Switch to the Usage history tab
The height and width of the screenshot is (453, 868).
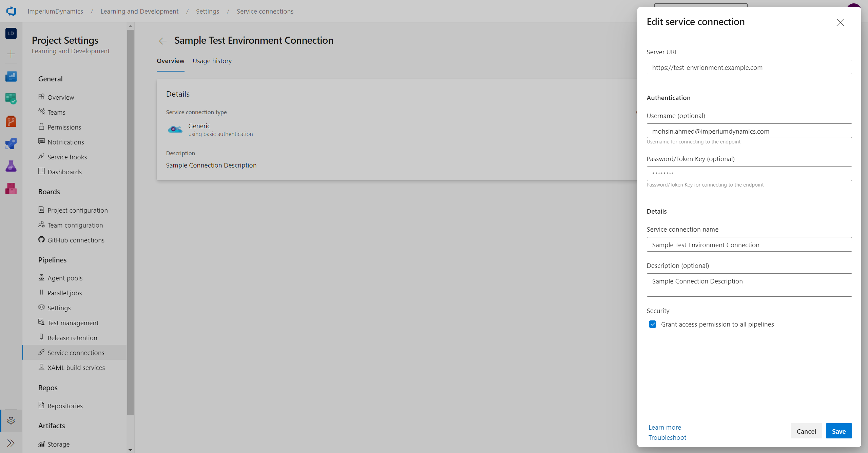pyautogui.click(x=212, y=61)
